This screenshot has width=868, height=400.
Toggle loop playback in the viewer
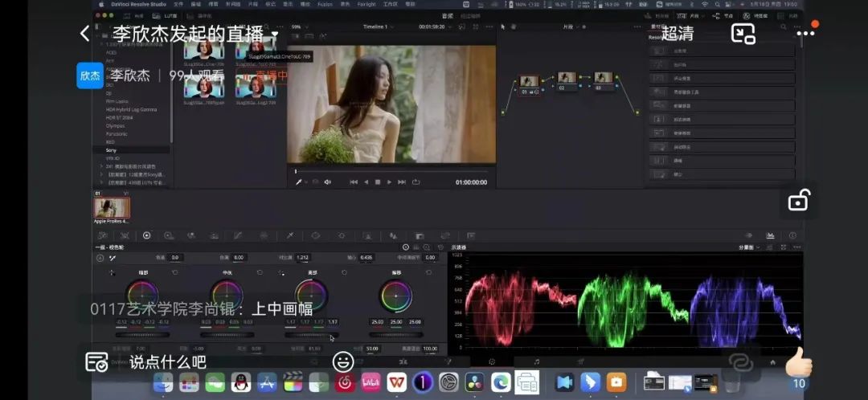tap(416, 182)
